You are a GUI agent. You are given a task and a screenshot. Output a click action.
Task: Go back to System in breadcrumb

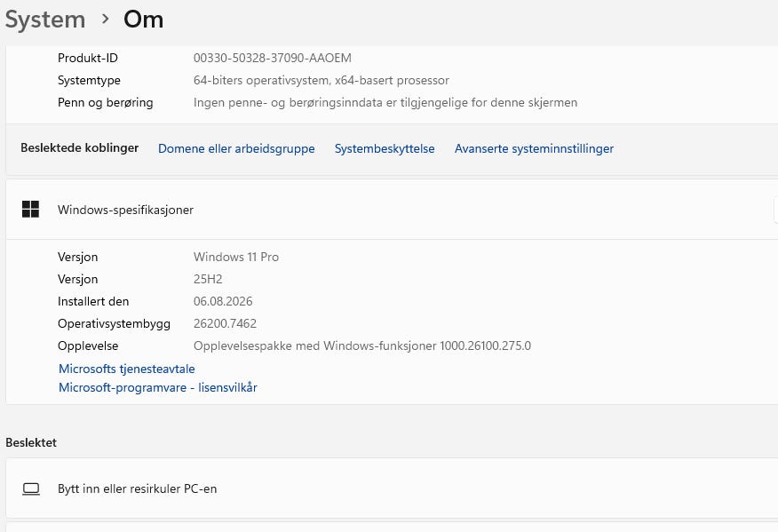pos(45,20)
